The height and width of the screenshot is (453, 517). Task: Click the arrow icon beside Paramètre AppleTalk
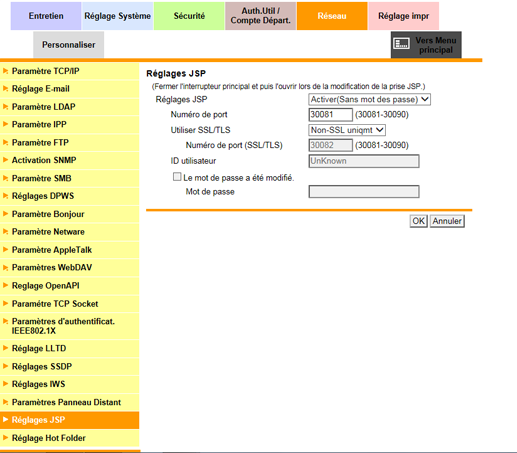[5, 249]
